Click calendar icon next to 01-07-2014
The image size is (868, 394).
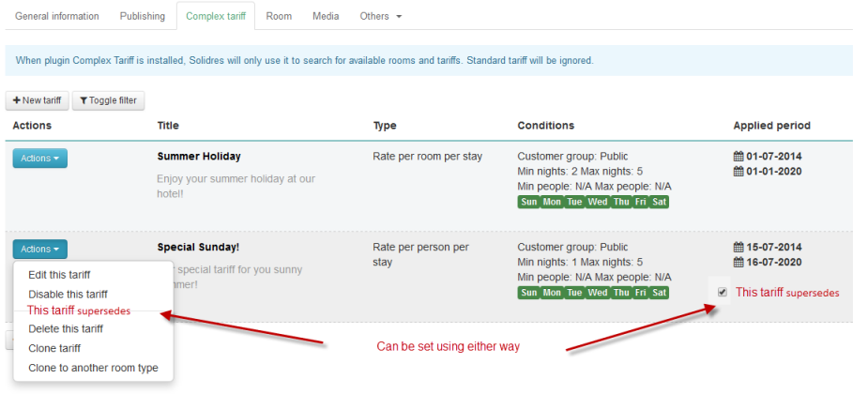click(739, 157)
